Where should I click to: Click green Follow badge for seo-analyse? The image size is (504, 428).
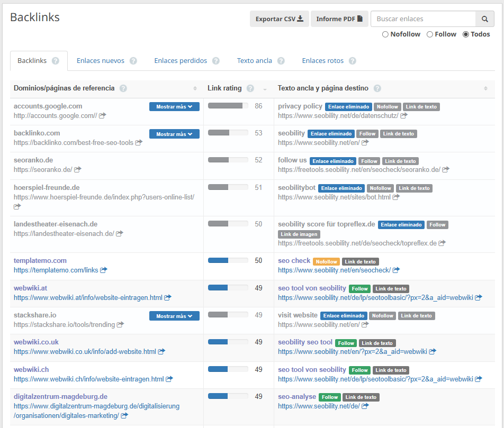click(x=330, y=397)
